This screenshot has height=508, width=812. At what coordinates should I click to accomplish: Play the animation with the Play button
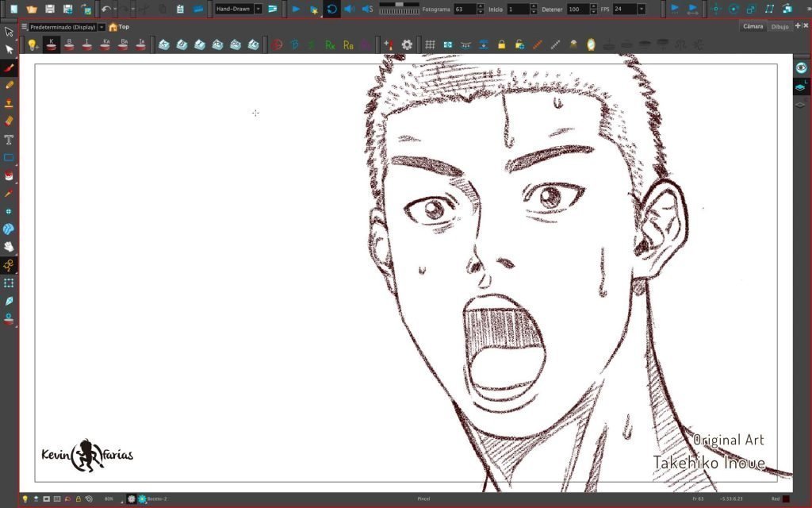click(296, 9)
